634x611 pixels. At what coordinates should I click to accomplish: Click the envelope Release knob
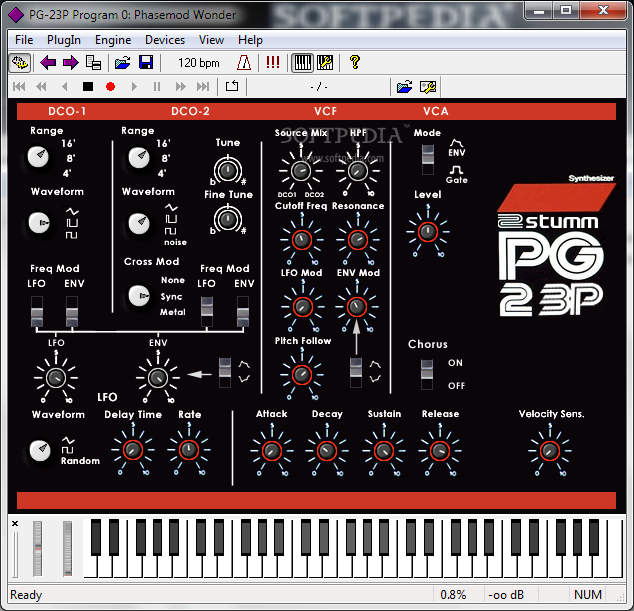pyautogui.click(x=440, y=450)
